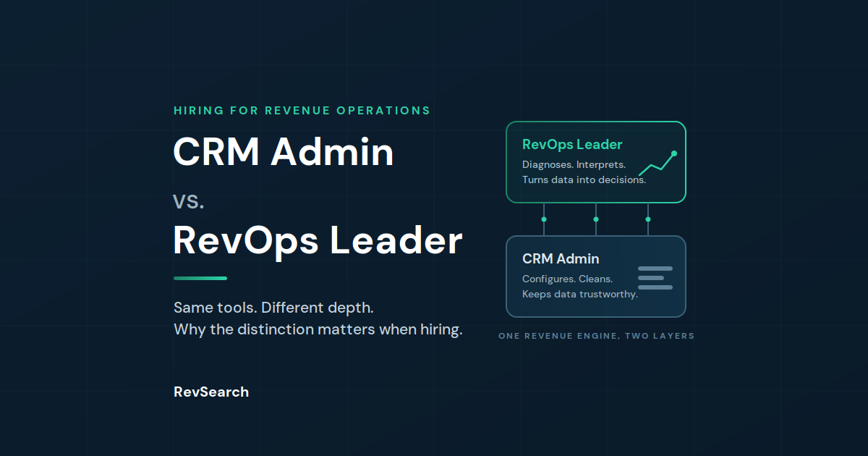Click the 'CRM Admin' card title
This screenshot has height=456, width=868.
(561, 258)
